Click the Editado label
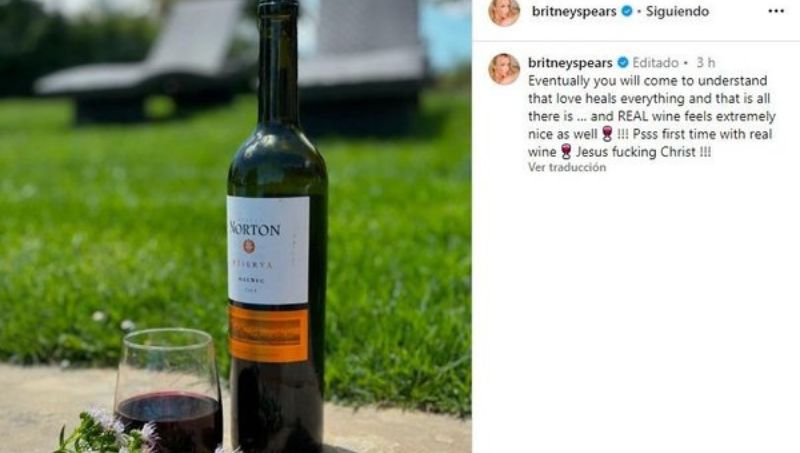The height and width of the screenshot is (453, 800). 656,63
